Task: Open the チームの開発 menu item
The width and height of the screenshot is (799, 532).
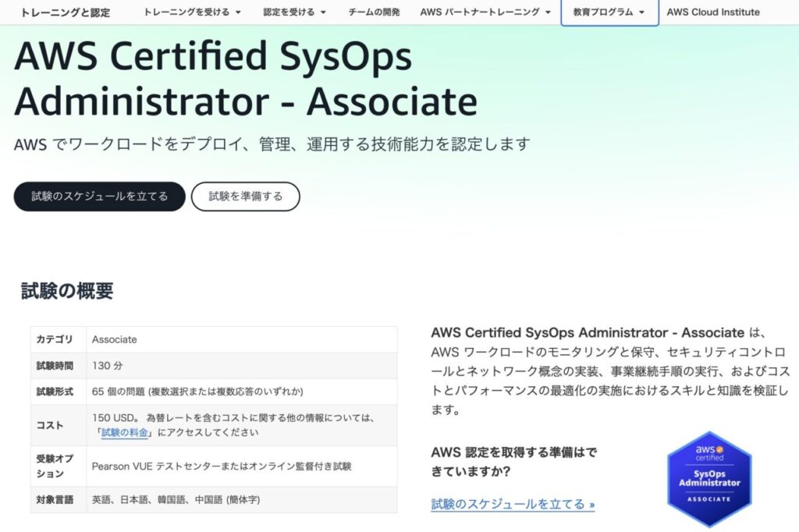Action: click(x=374, y=12)
